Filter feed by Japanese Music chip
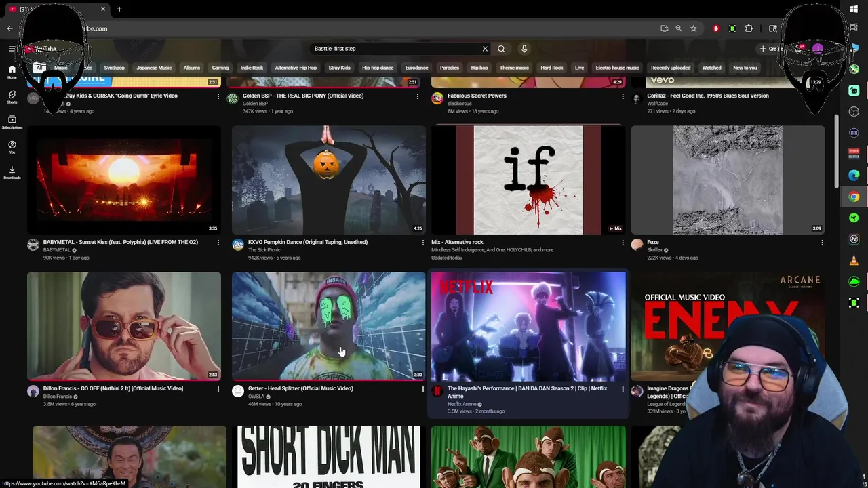The height and width of the screenshot is (488, 868). [154, 68]
